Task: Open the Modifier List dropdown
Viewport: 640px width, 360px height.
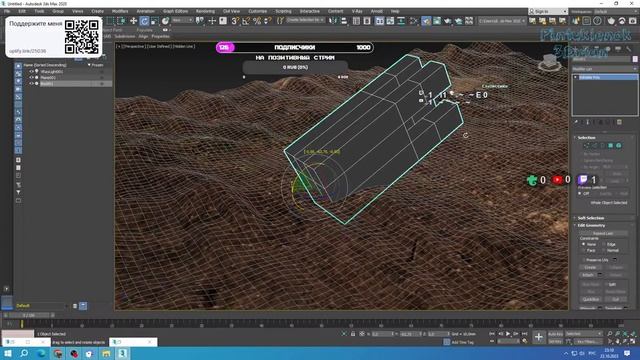Action: 604,69
